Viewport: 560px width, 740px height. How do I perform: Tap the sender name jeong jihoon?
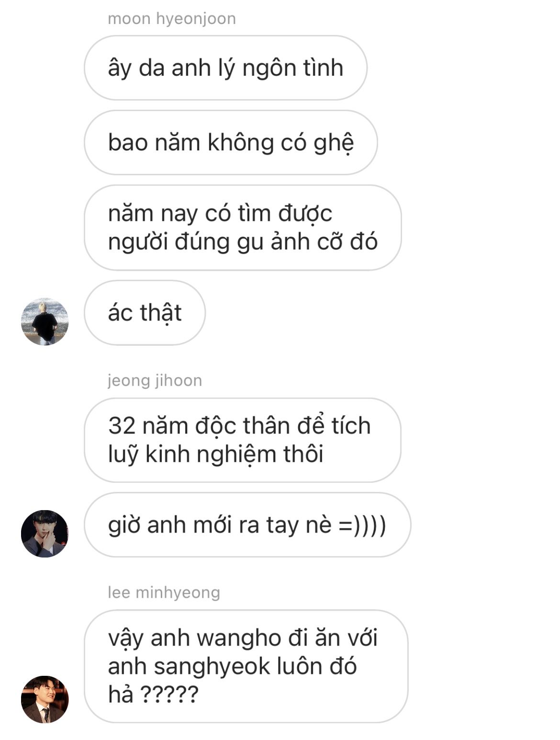pos(155,380)
